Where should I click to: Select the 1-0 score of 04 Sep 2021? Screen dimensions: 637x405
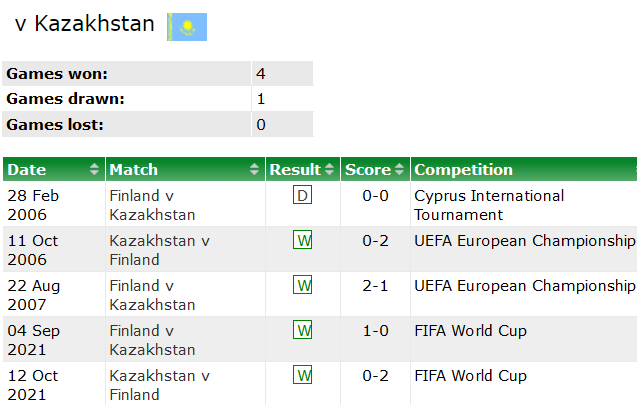tap(375, 331)
